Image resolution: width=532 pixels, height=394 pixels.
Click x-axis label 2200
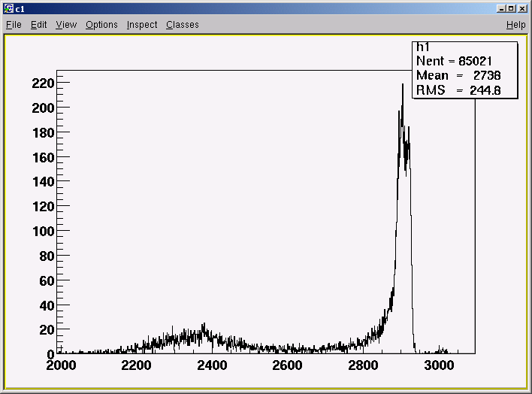[x=137, y=365]
